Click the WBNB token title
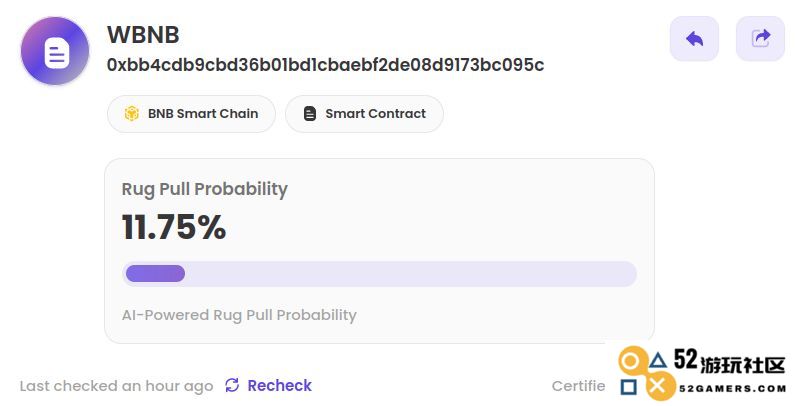 (x=143, y=34)
